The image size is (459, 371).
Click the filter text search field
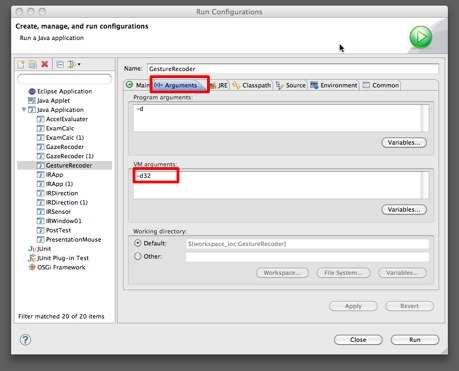[65, 79]
